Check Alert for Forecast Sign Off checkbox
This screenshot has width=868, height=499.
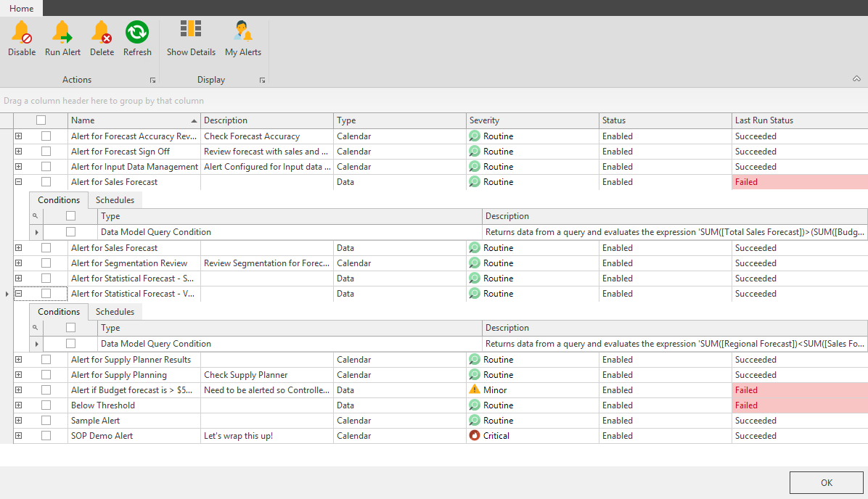[x=46, y=151]
